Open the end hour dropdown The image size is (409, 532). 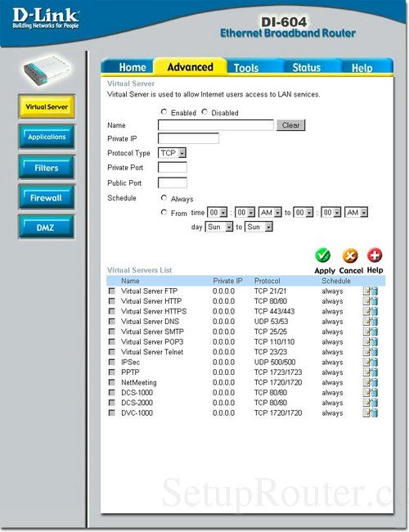[x=303, y=213]
